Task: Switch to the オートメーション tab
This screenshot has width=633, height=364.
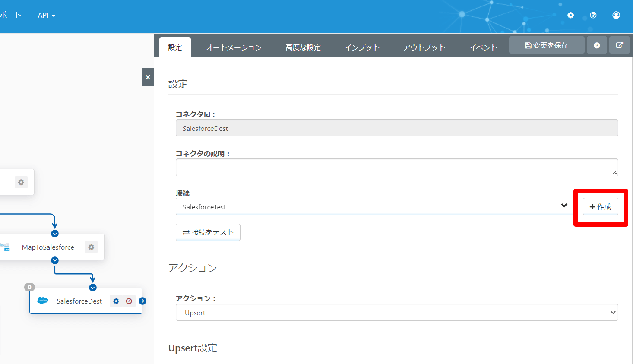Action: pyautogui.click(x=234, y=47)
